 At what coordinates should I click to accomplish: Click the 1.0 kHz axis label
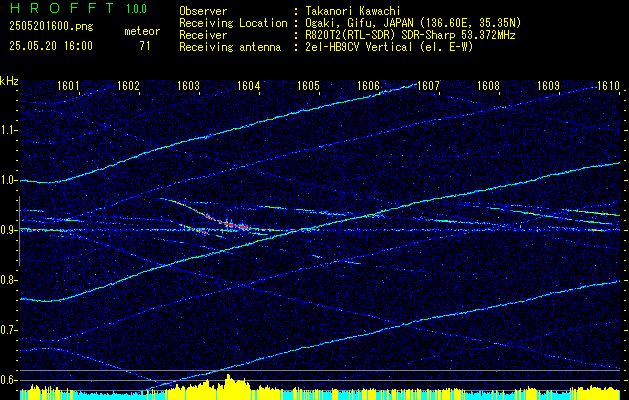point(7,181)
